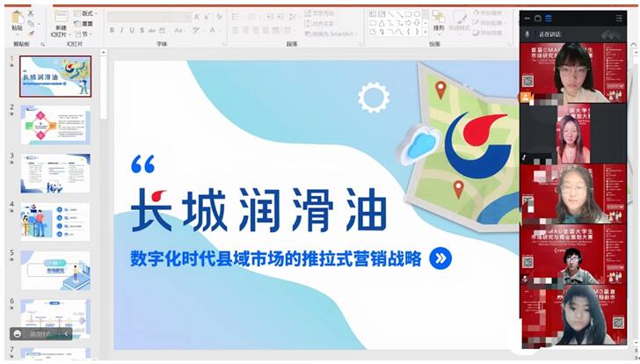
Task: Open the Align Text (对齐文本) dropdown
Action: pyautogui.click(x=322, y=24)
